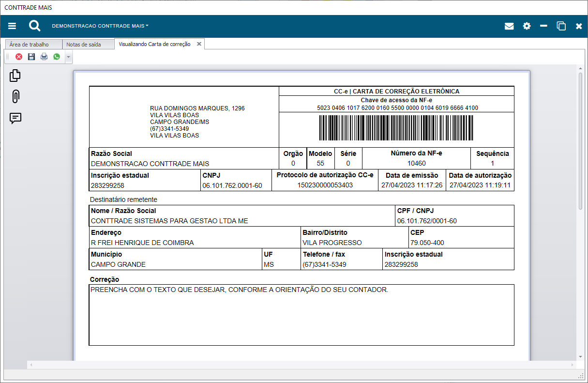Click the vertical scrollbar up arrow

click(580, 69)
